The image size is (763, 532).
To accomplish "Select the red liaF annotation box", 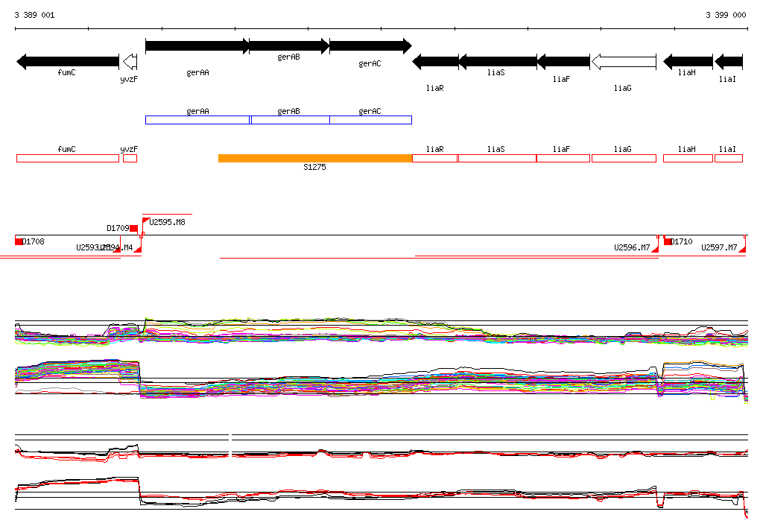I will point(563,158).
